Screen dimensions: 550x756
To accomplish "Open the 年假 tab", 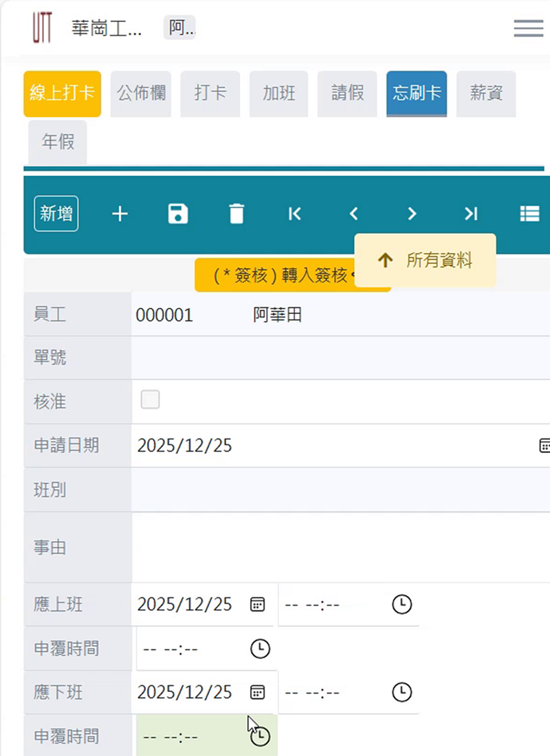I will click(58, 142).
